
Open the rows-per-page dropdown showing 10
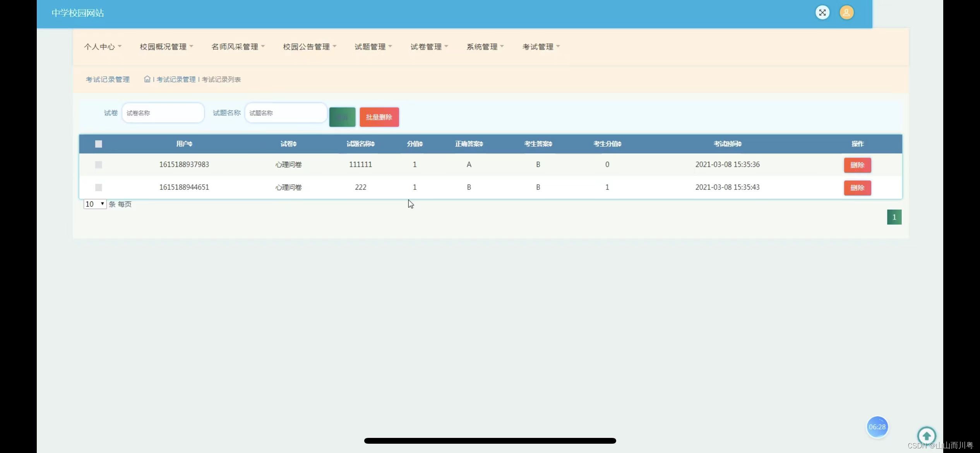click(95, 204)
